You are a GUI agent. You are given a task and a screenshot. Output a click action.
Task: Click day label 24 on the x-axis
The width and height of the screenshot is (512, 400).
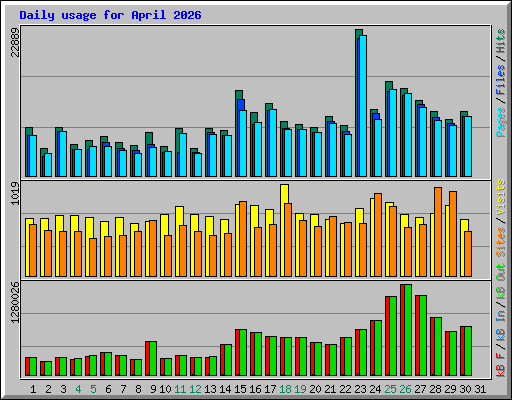(x=375, y=389)
